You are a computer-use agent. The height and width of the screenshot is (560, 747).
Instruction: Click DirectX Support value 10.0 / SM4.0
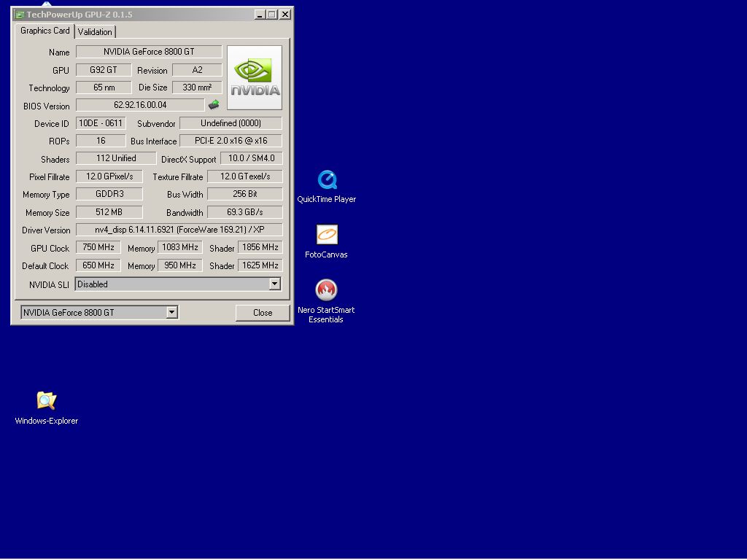pyautogui.click(x=251, y=158)
